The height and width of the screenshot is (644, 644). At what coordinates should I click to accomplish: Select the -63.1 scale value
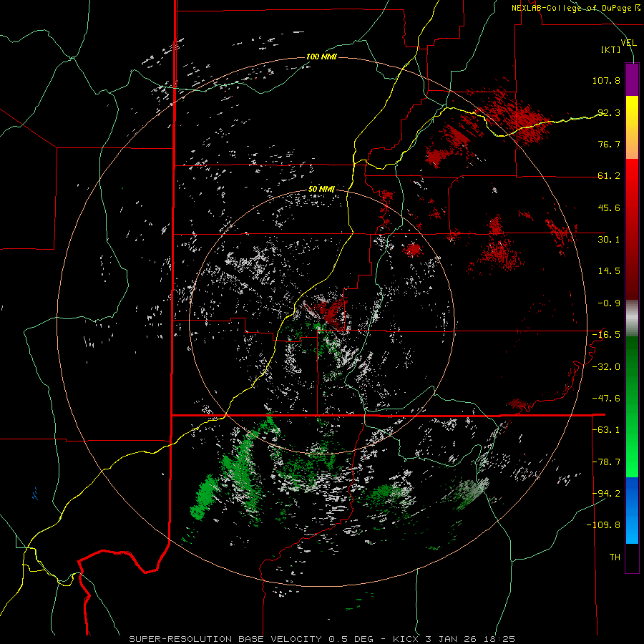click(606, 430)
